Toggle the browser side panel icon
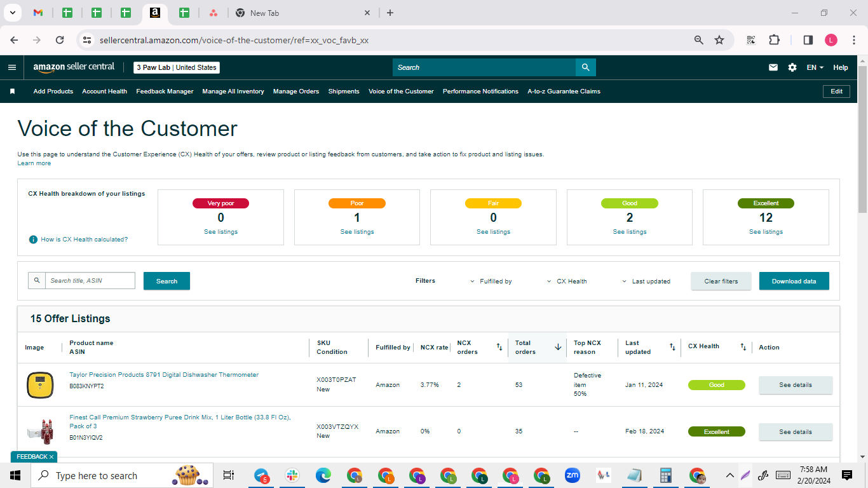This screenshot has width=868, height=488. click(x=808, y=40)
